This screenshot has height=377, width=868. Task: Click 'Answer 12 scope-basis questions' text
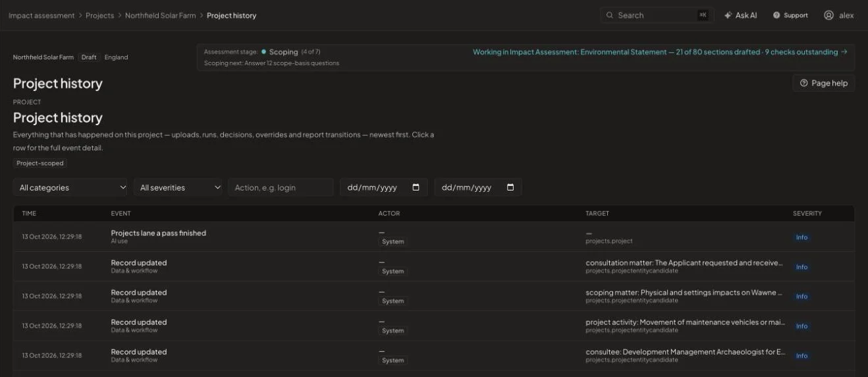point(292,63)
